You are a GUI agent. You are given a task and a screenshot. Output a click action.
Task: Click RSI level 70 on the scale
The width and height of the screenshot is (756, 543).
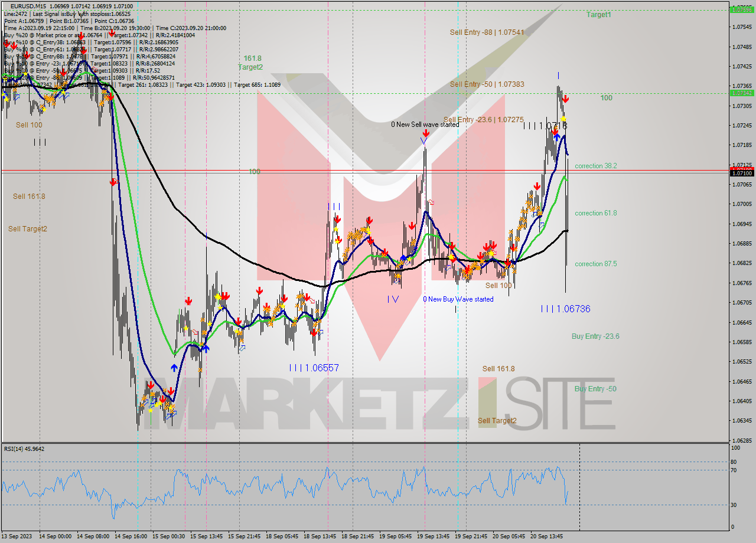(735, 470)
